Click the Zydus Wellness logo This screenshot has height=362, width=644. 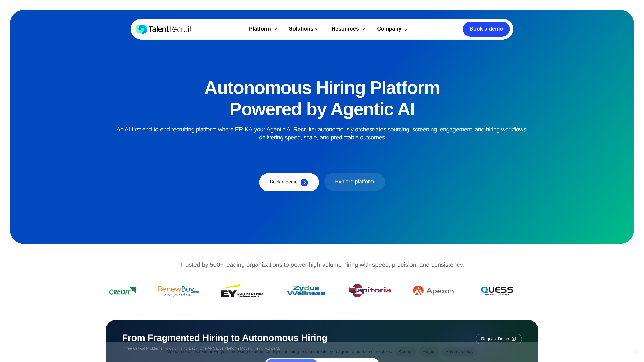[306, 291]
